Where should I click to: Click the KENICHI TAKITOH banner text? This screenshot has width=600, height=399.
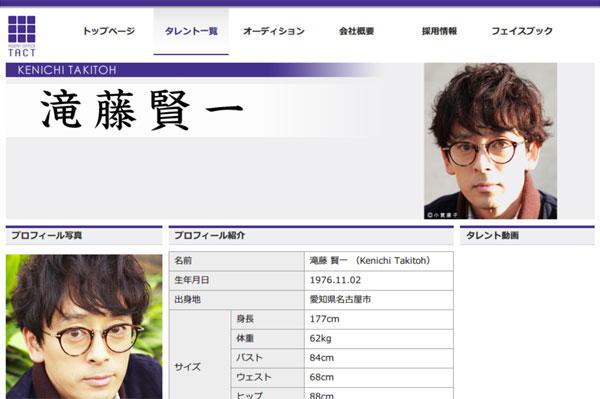point(67,70)
